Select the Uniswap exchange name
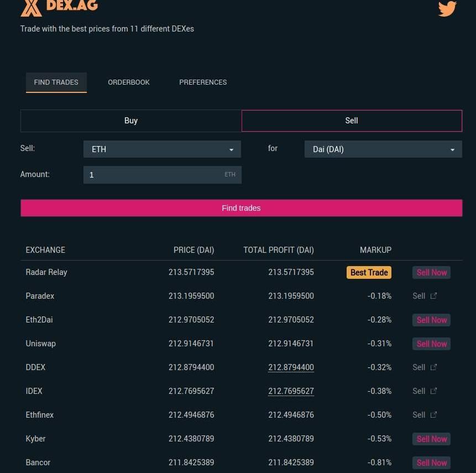Screen dimensions: 476x473 [41, 344]
